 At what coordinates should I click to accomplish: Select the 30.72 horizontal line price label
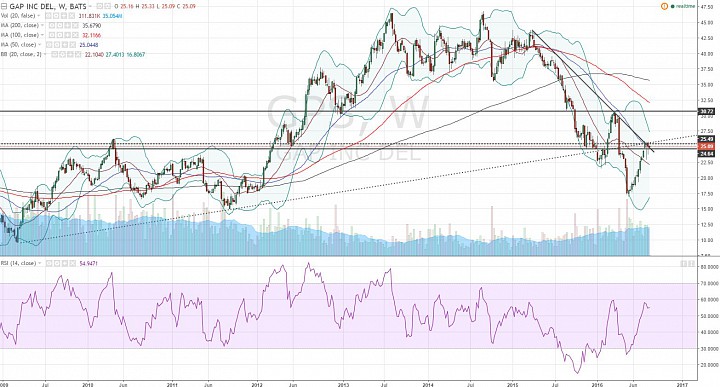click(x=706, y=111)
